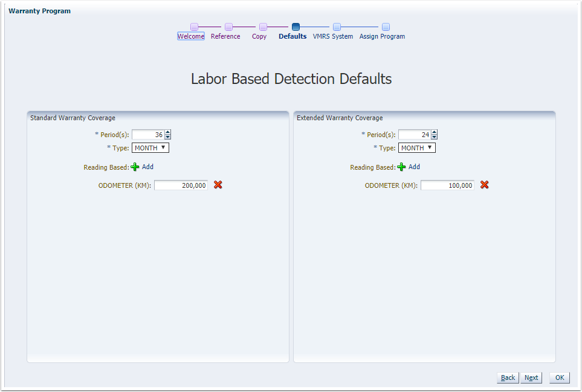Click the Warranty Program title text
Image resolution: width=582 pixels, height=392 pixels.
click(x=40, y=11)
